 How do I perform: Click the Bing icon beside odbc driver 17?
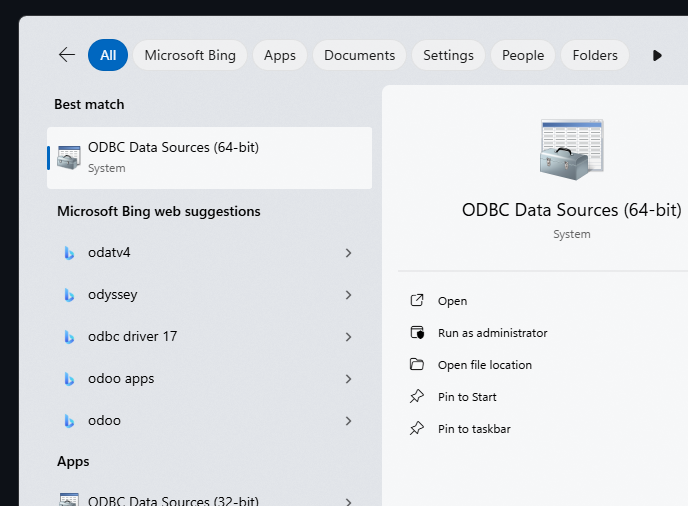69,337
